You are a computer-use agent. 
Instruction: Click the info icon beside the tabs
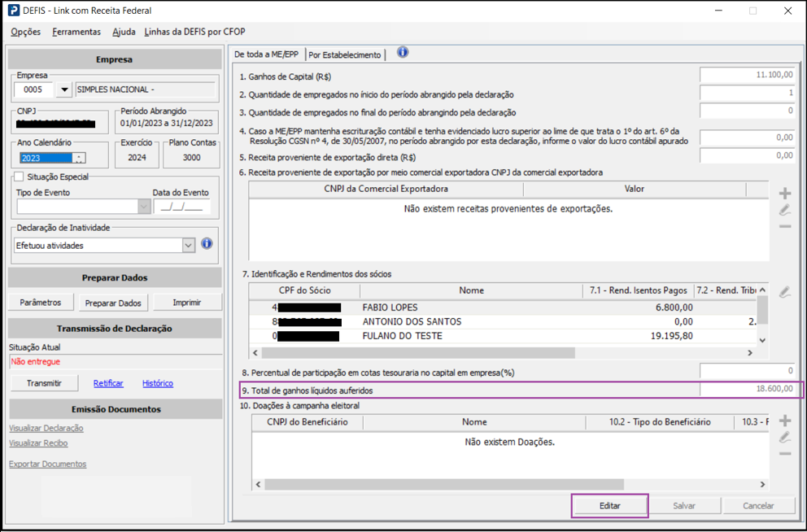click(x=403, y=53)
